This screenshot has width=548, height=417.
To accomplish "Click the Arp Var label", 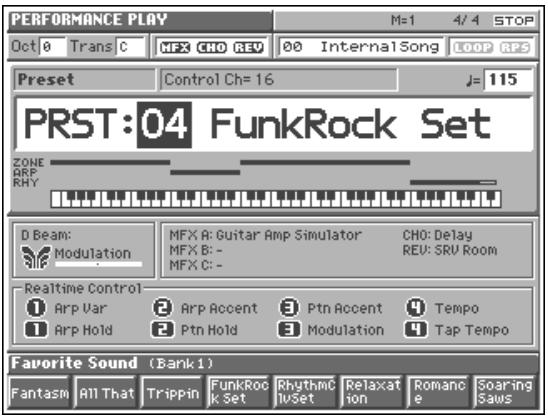I will [80, 308].
